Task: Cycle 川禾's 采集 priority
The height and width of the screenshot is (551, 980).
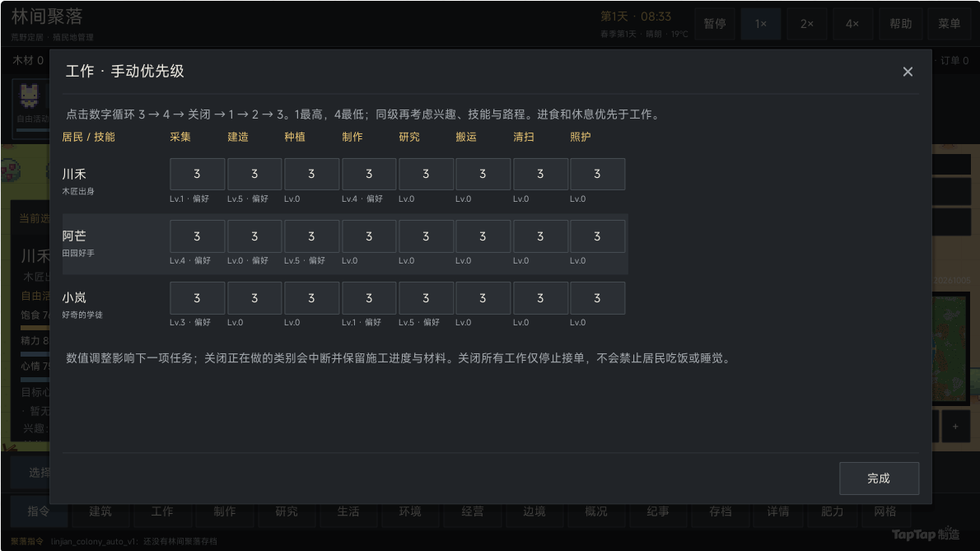Action: [197, 175]
